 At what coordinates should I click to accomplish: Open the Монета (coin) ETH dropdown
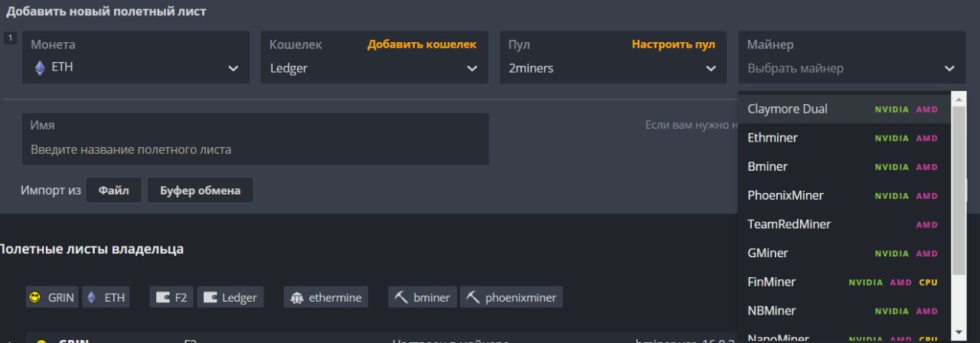[x=136, y=57]
